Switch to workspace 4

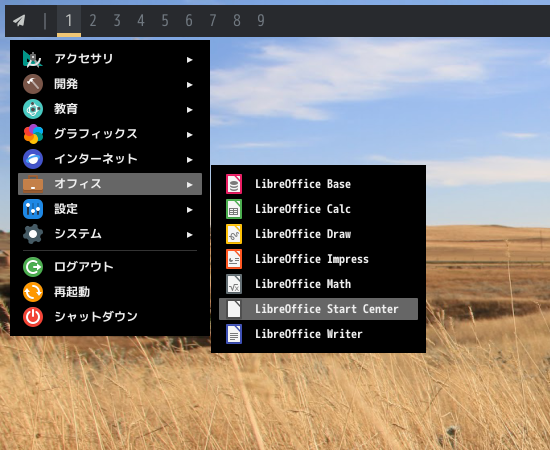click(x=141, y=21)
